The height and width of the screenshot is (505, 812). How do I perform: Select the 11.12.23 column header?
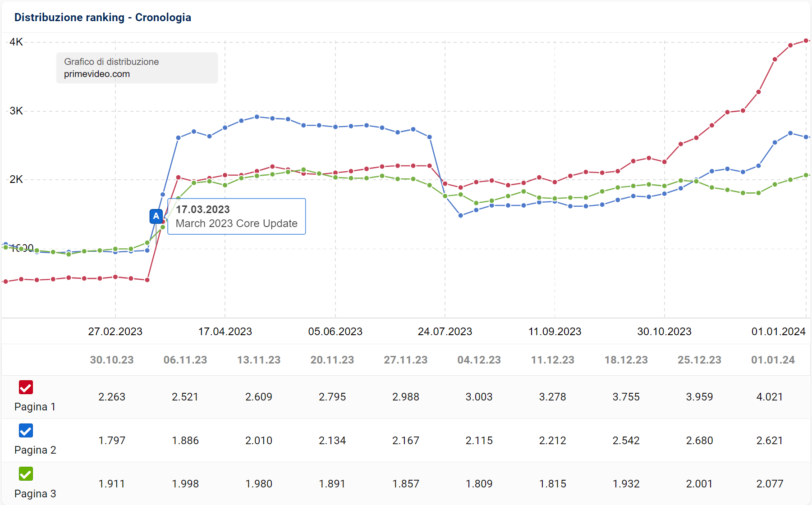tap(553, 360)
